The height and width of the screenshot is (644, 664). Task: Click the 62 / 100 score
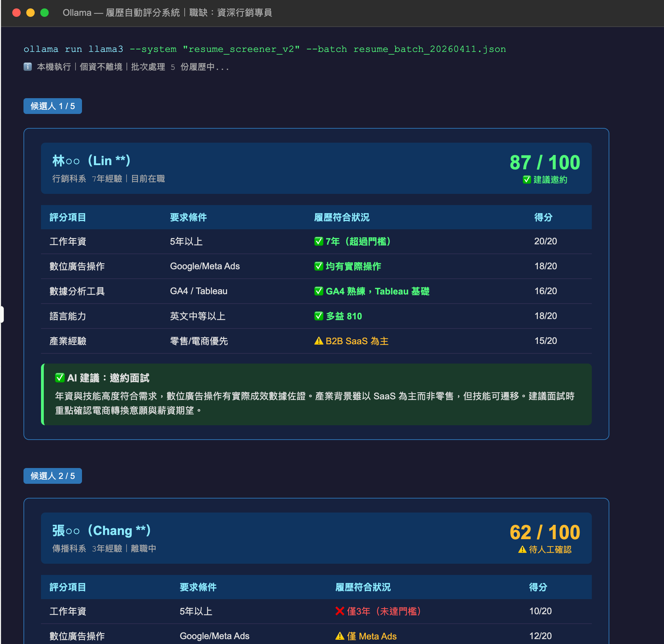545,532
